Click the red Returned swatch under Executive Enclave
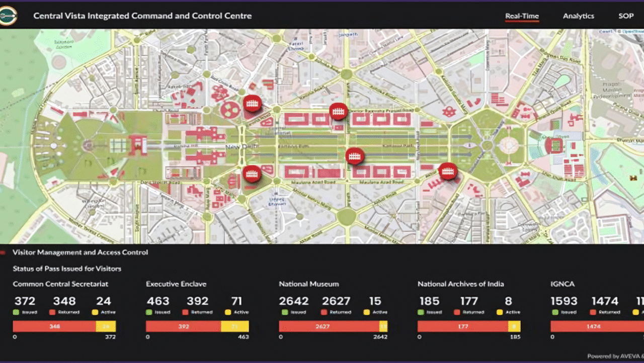 [x=185, y=312]
